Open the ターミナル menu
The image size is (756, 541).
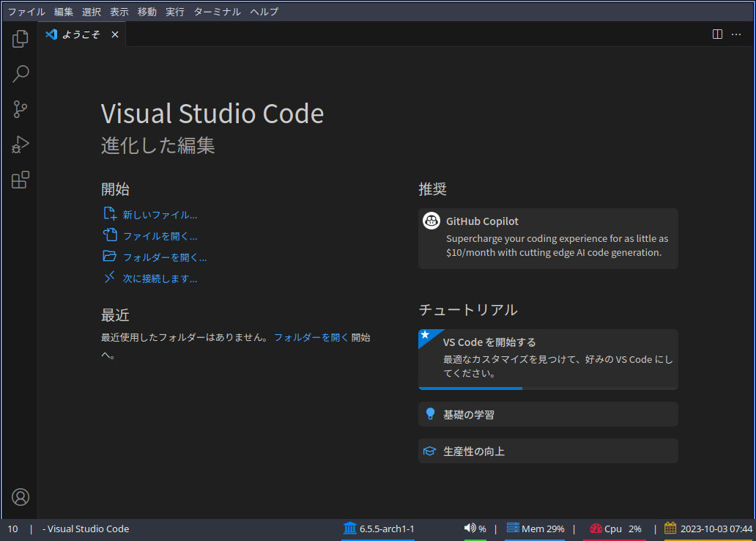[217, 12]
